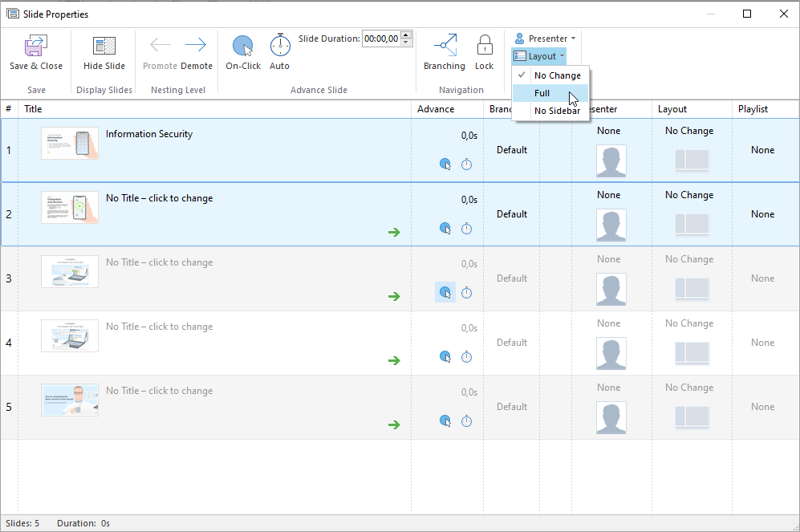800x532 pixels.
Task: Collapse the Layout dropdown button
Action: (x=539, y=56)
